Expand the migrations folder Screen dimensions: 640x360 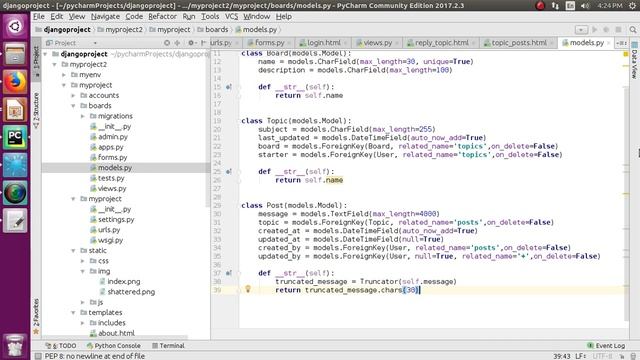[x=83, y=116]
